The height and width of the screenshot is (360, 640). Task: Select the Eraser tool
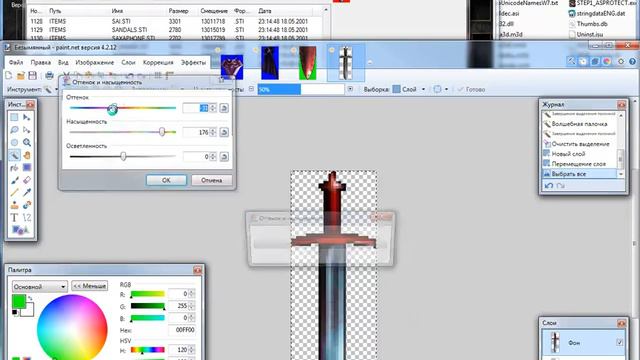27,180
